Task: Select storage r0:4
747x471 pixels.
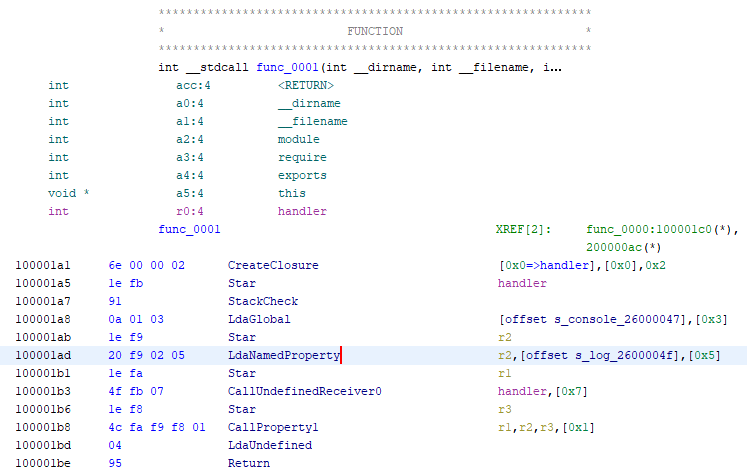Action: point(190,211)
